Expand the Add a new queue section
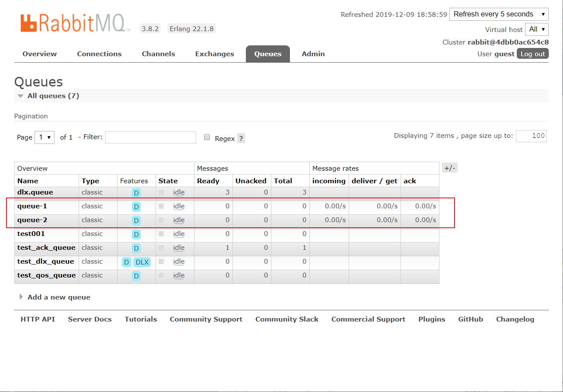 click(54, 297)
